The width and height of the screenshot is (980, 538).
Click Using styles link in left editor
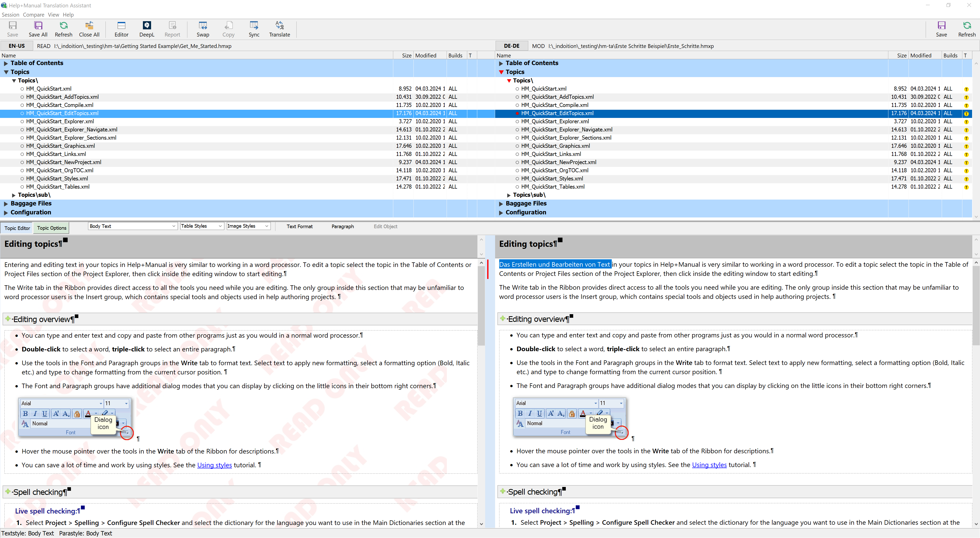click(214, 465)
